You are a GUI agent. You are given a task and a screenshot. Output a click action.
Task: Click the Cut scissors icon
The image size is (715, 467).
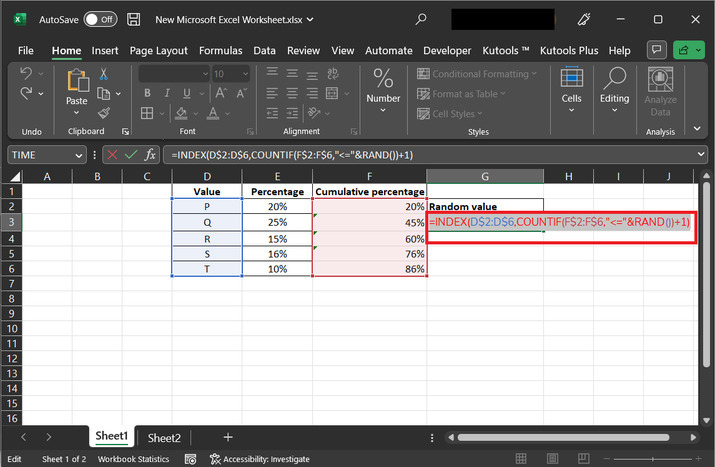[104, 74]
